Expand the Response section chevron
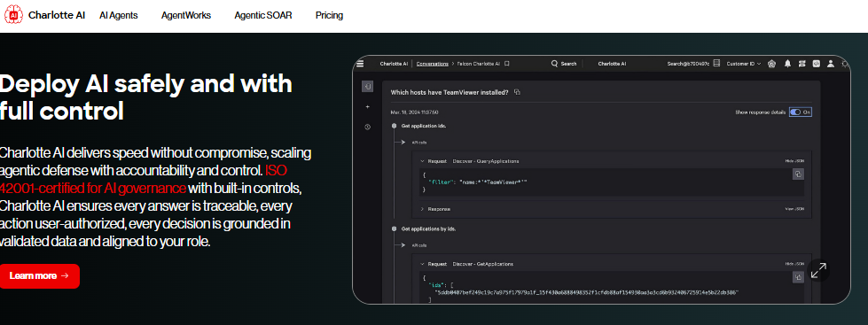 point(422,209)
